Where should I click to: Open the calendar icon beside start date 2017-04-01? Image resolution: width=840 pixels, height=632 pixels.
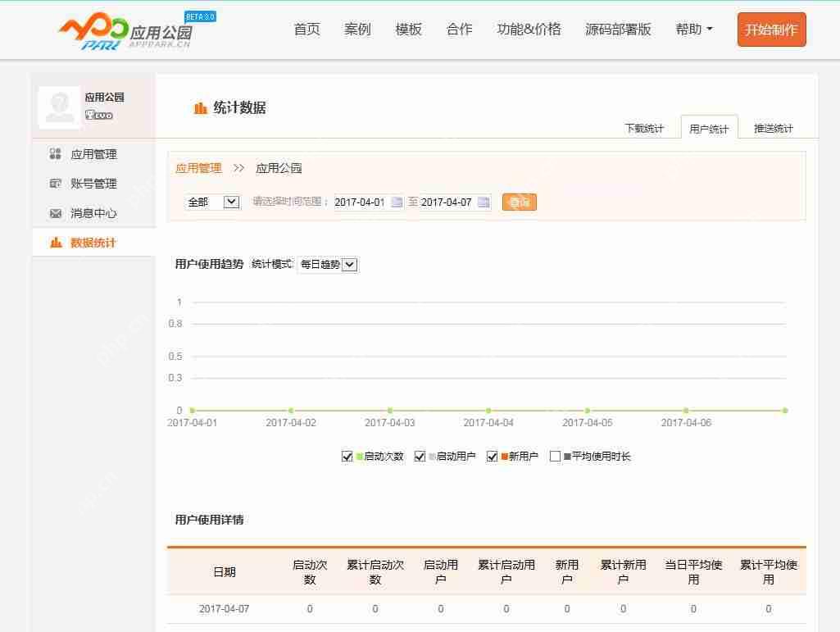coord(396,202)
